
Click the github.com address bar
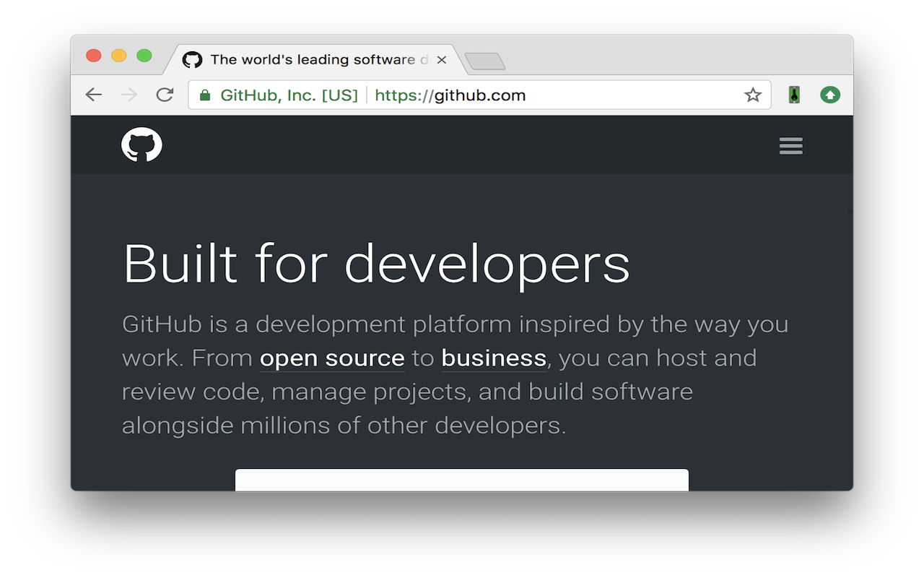tap(479, 95)
